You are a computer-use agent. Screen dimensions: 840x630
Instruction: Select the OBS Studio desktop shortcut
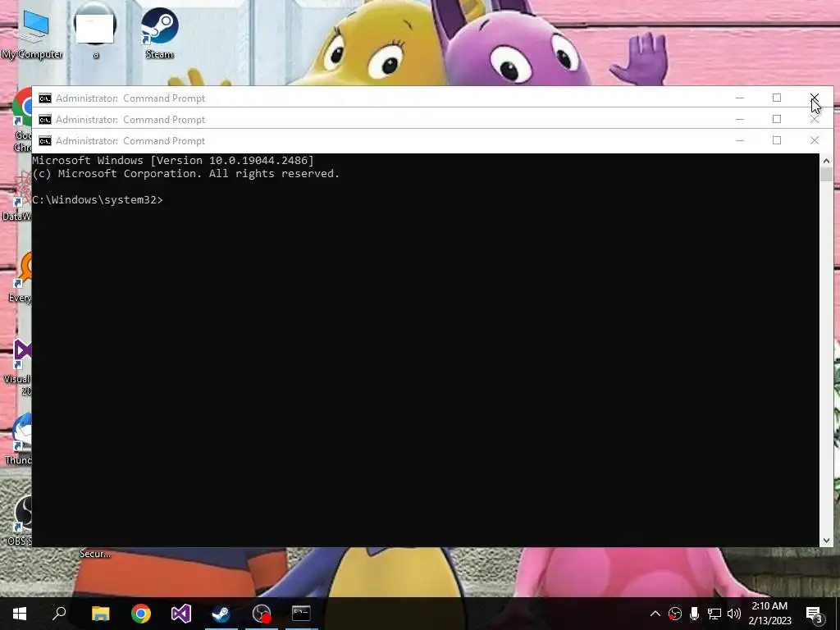click(21, 519)
